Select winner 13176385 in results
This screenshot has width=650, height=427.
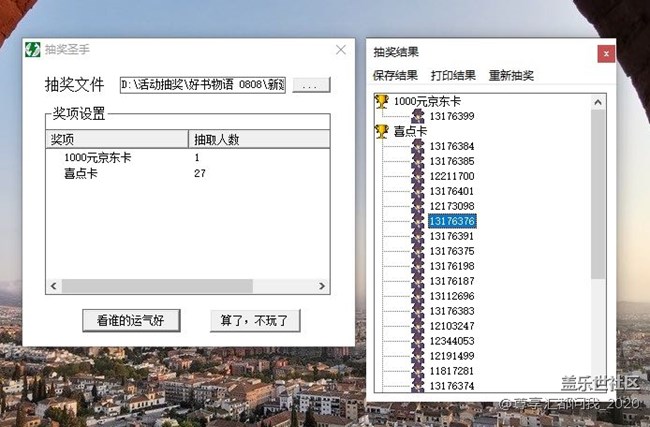pyautogui.click(x=452, y=161)
